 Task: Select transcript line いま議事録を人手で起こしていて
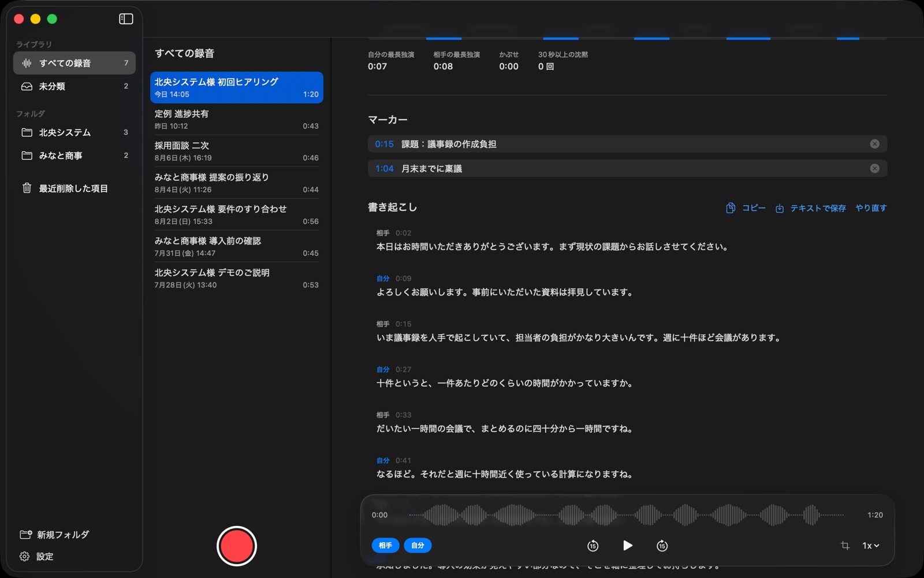pyautogui.click(x=579, y=338)
